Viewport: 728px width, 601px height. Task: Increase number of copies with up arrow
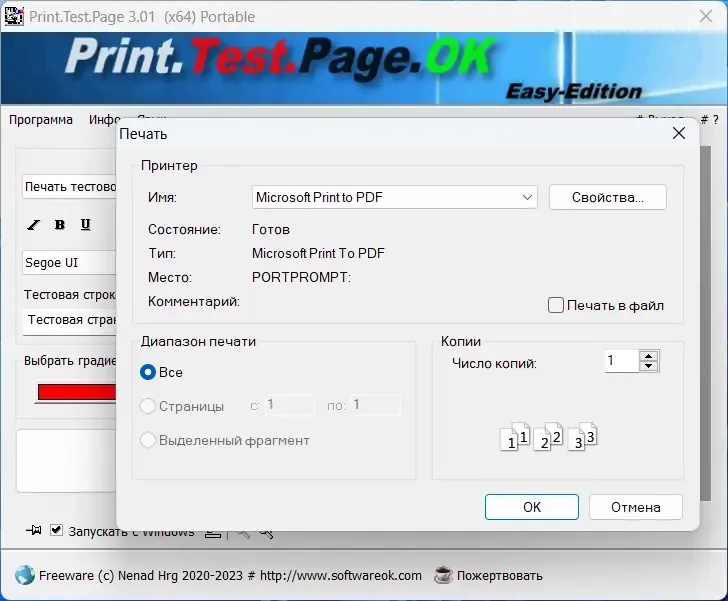point(649,356)
